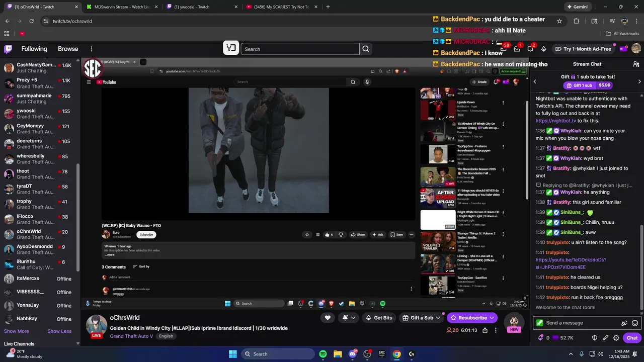Open summyahmarie channel in sidebar
Screen dimensions: 644x362
pyautogui.click(x=39, y=99)
